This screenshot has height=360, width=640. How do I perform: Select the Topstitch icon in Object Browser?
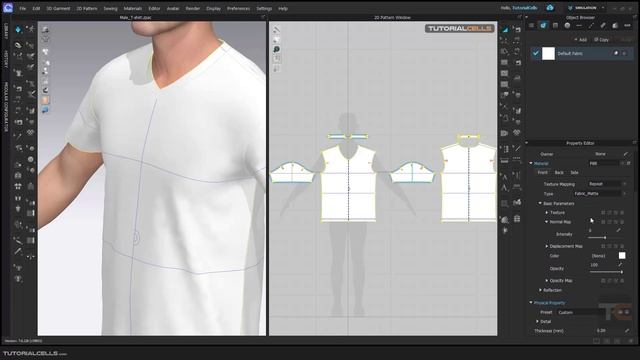[x=591, y=25]
